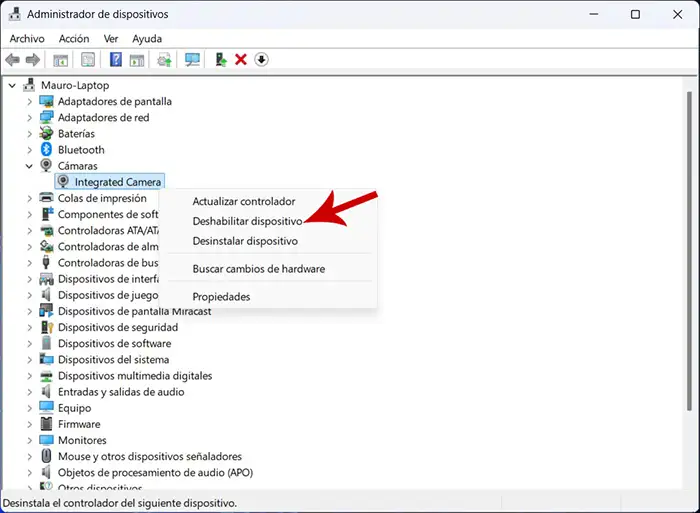Click the red X uninstall device toolbar icon

(241, 60)
